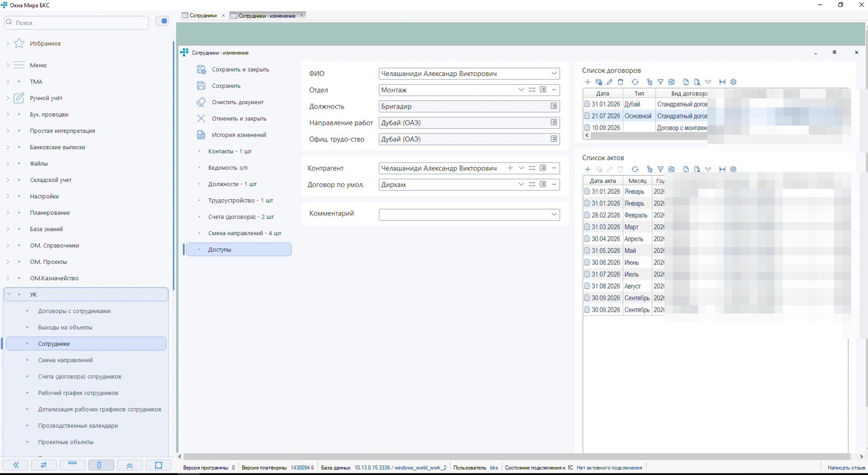Click the Дата акта column header
Image resolution: width=868 pixels, height=475 pixels.
click(603, 181)
